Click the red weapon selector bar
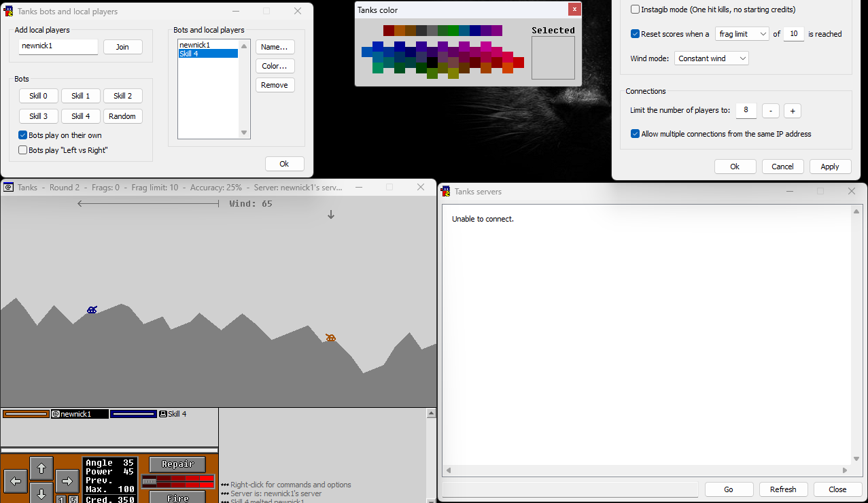 (x=178, y=481)
